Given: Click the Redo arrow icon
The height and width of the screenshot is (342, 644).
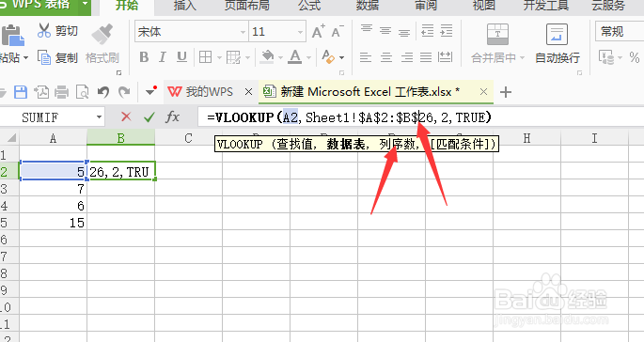Looking at the screenshot, I should (x=124, y=91).
